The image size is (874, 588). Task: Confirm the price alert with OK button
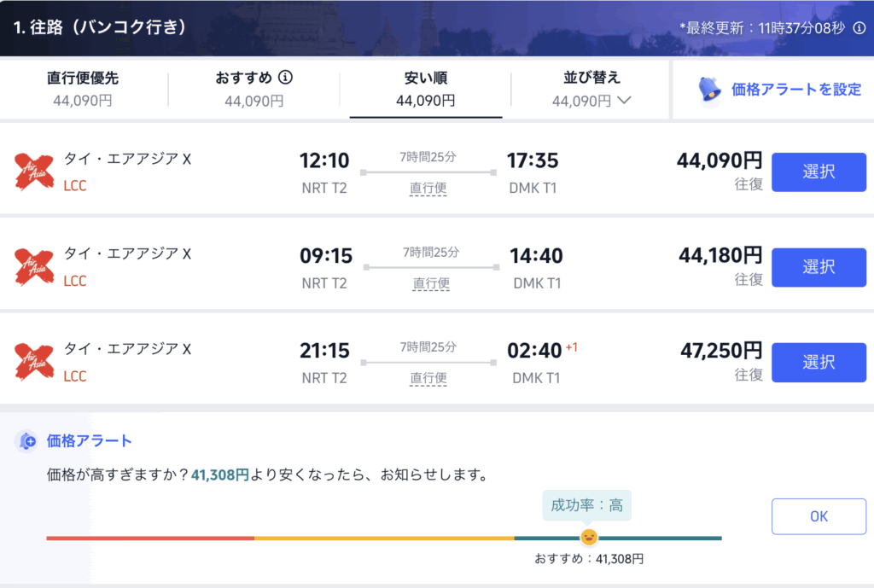click(819, 516)
